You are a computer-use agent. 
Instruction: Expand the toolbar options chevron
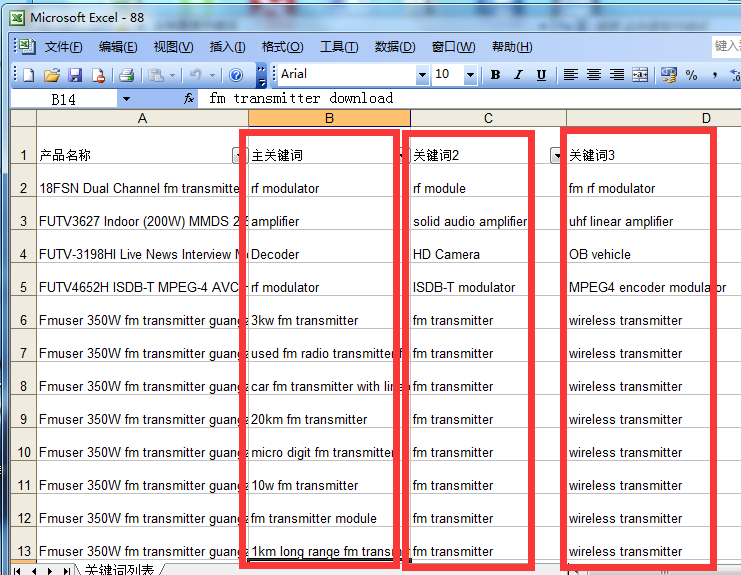[x=261, y=76]
